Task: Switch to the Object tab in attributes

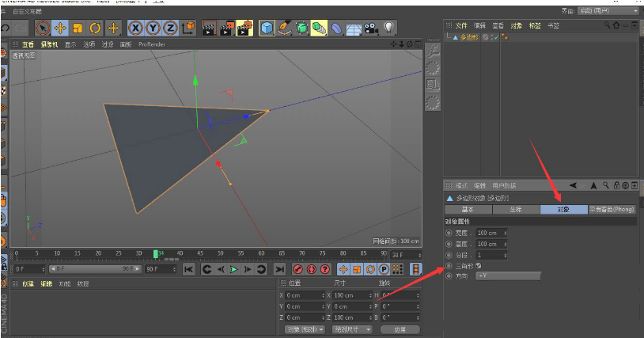Action: click(x=563, y=210)
